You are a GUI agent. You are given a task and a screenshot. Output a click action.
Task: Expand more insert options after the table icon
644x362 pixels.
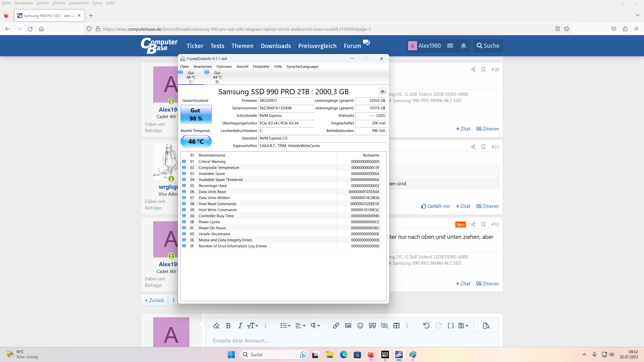[x=407, y=326]
